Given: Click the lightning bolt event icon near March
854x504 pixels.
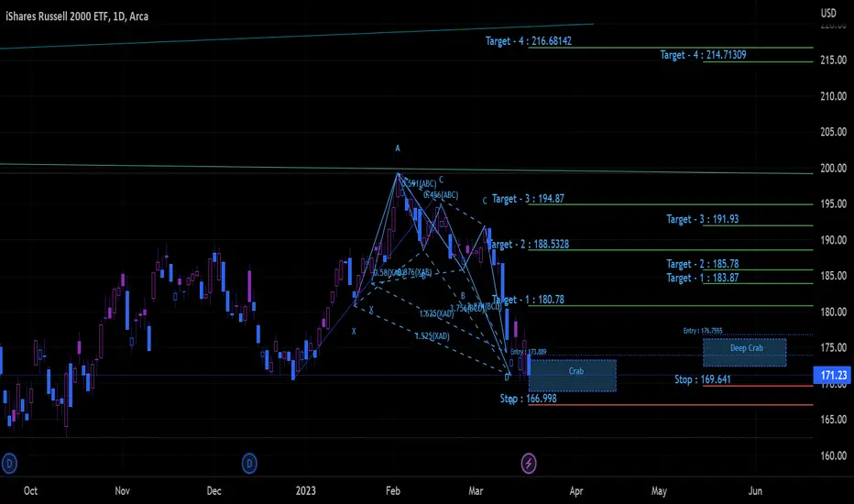Looking at the screenshot, I should point(529,464).
